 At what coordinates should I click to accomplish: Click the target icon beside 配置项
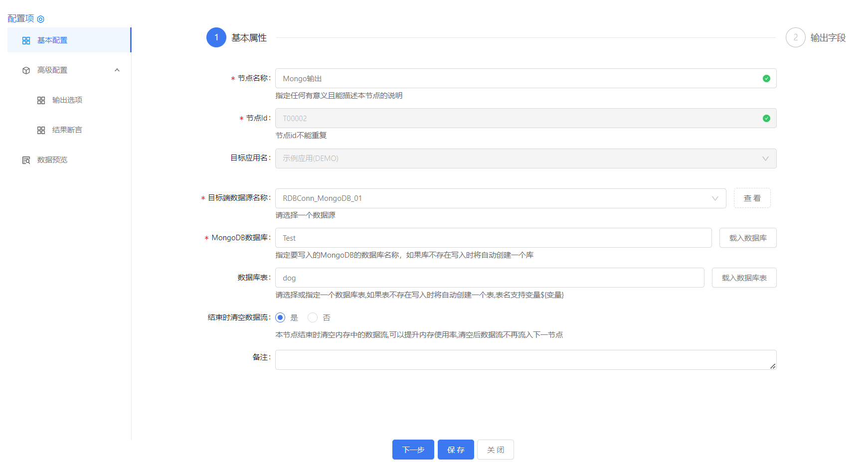click(41, 19)
